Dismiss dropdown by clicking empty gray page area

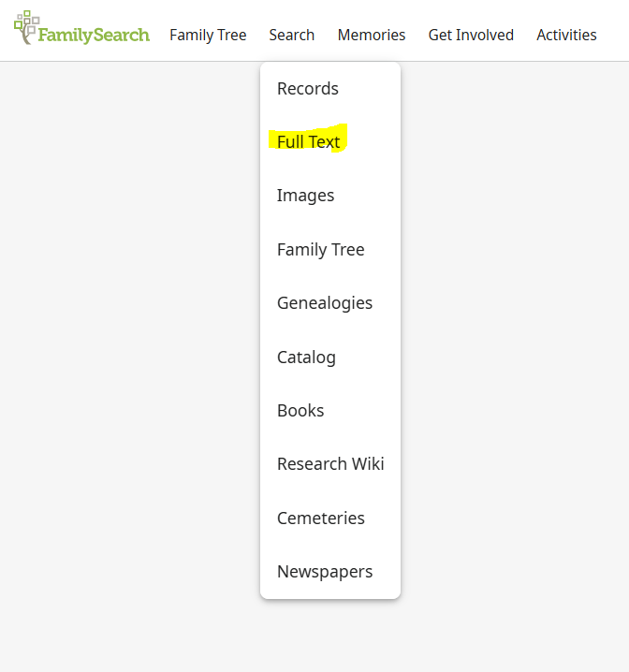pyautogui.click(x=128, y=343)
